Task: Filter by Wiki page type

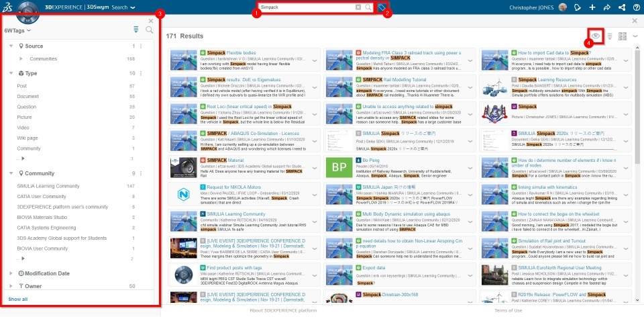Action: [28, 138]
